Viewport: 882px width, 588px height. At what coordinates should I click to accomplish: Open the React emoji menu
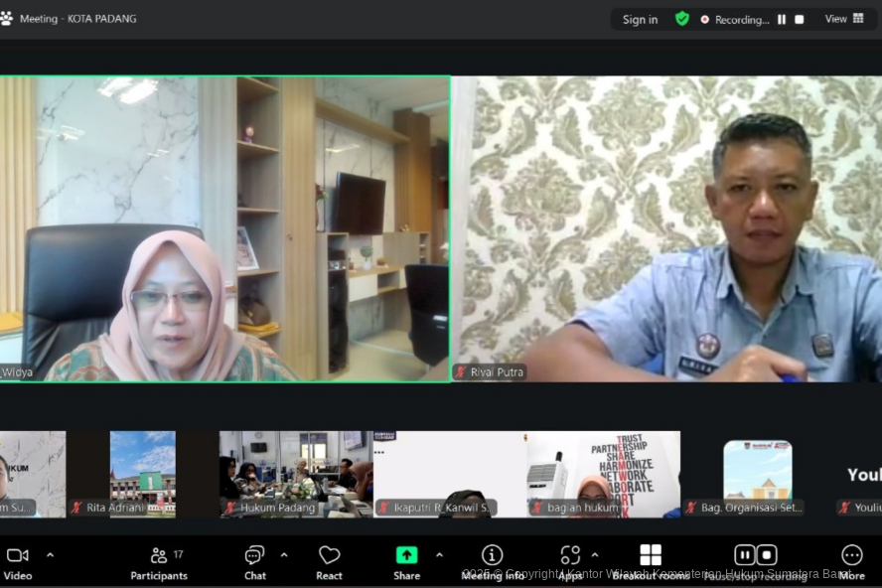[x=329, y=561]
